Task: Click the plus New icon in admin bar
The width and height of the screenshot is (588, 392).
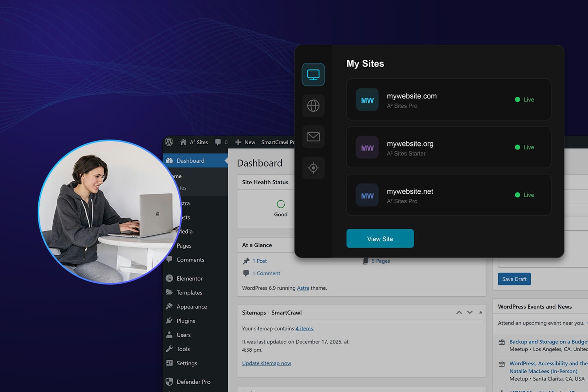Action: (x=238, y=142)
